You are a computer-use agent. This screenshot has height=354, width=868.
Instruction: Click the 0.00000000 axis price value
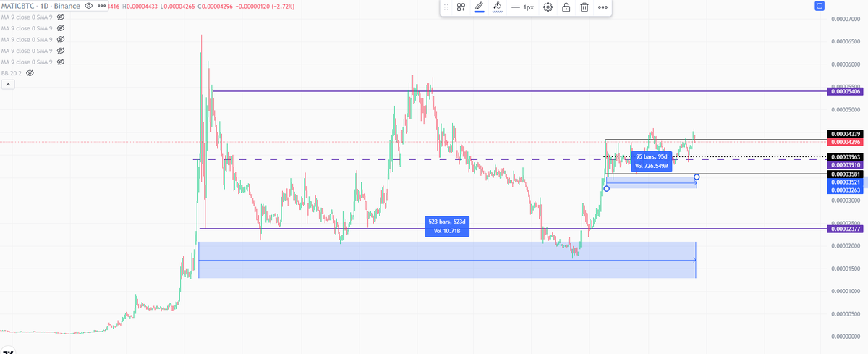(846, 337)
